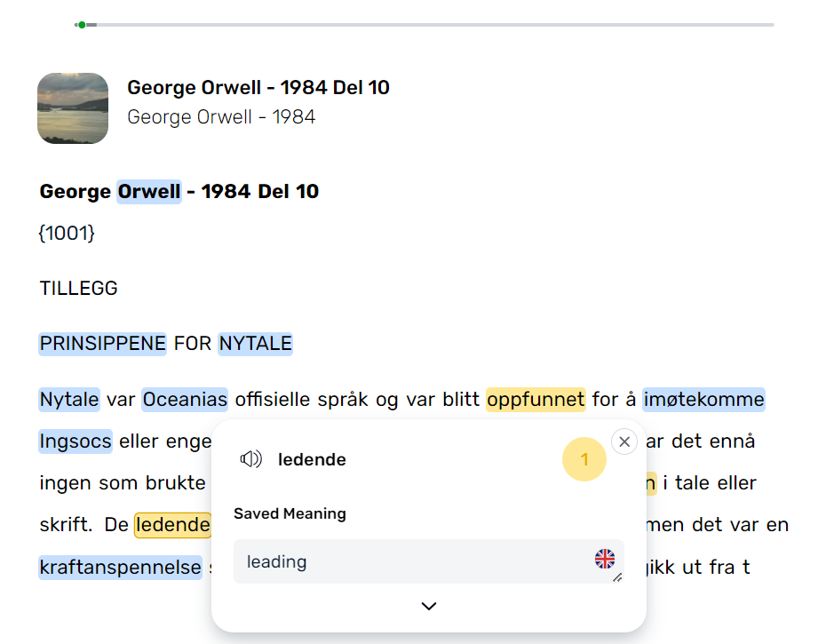Select the yellow word oppfunnet
The height and width of the screenshot is (644, 818).
pos(536,399)
